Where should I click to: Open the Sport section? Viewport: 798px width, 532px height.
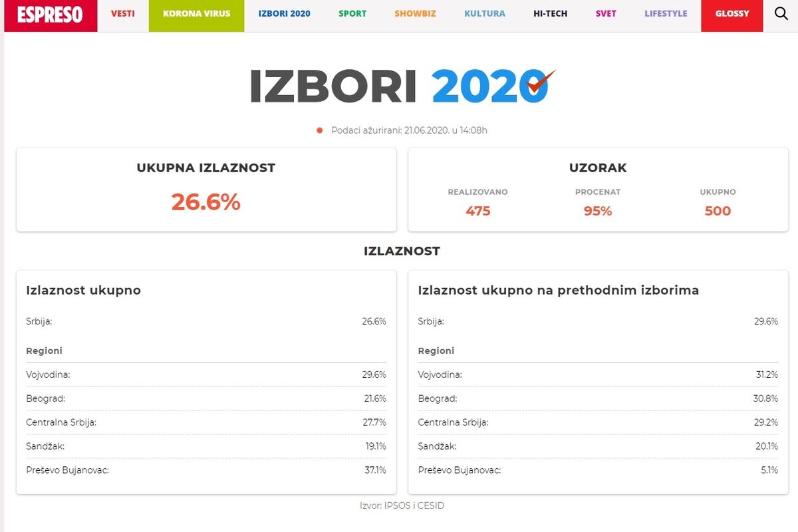coord(352,14)
